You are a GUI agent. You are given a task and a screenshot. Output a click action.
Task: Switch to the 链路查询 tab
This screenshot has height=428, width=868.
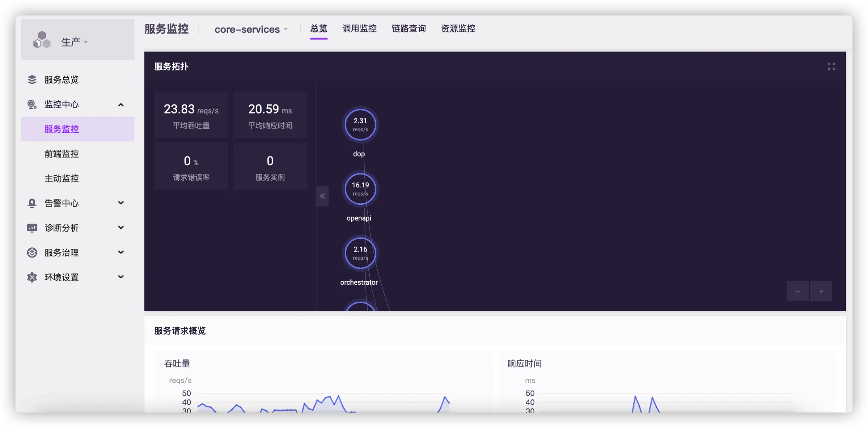[x=408, y=29]
